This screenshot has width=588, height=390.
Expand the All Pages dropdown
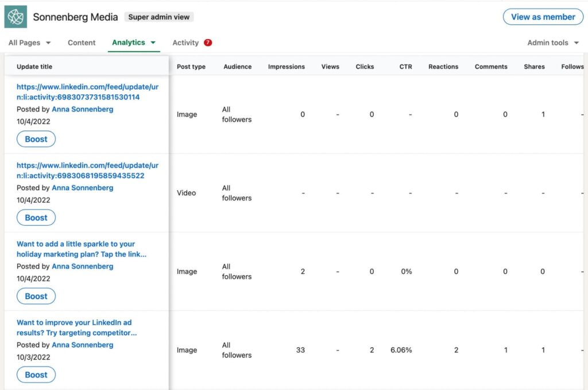coord(30,43)
